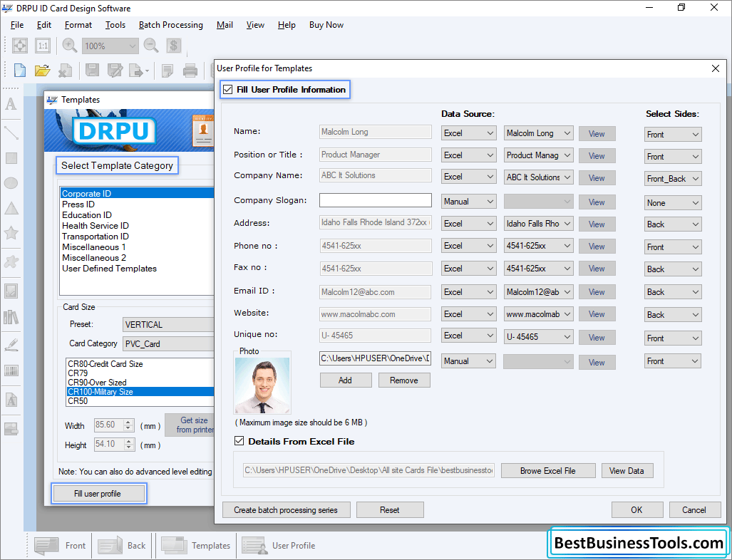Open the Edit menu
Viewport: 732px width, 560px height.
point(44,25)
